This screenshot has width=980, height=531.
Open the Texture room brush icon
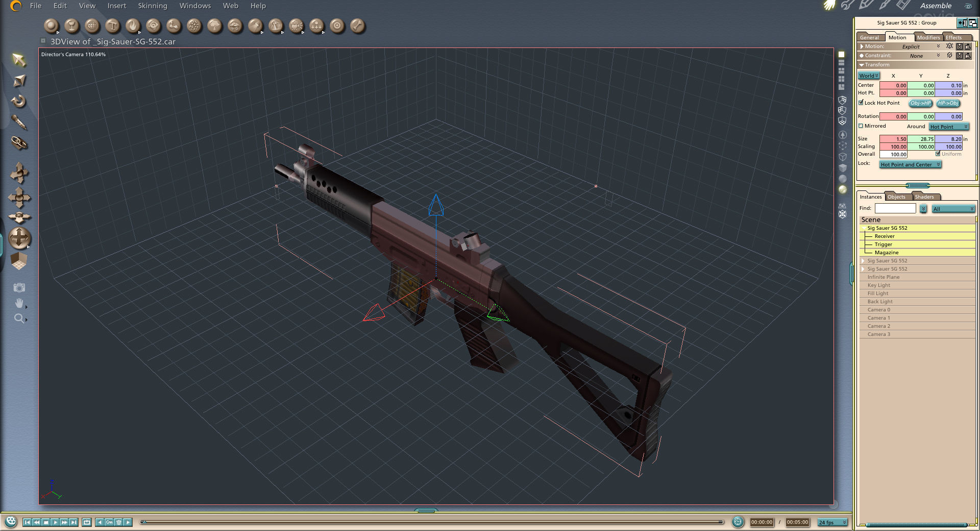[885, 5]
